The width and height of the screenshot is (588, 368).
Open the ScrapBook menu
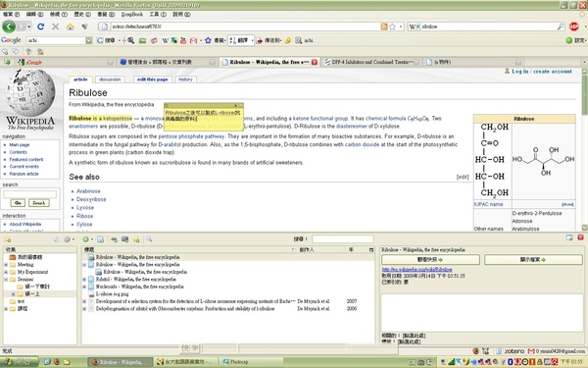click(132, 15)
